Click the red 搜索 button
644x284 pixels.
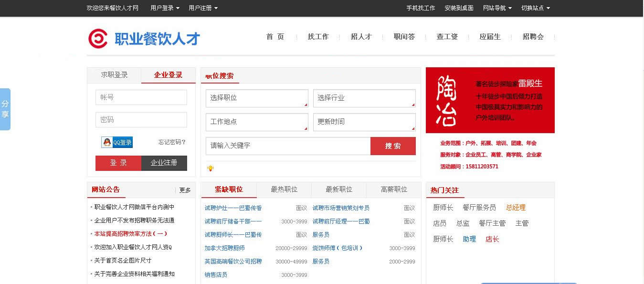tap(393, 146)
